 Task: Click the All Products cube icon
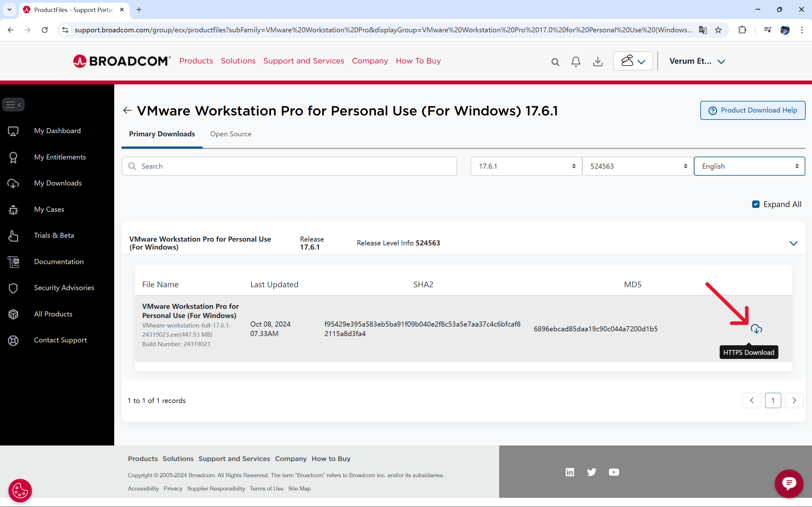[13, 314]
